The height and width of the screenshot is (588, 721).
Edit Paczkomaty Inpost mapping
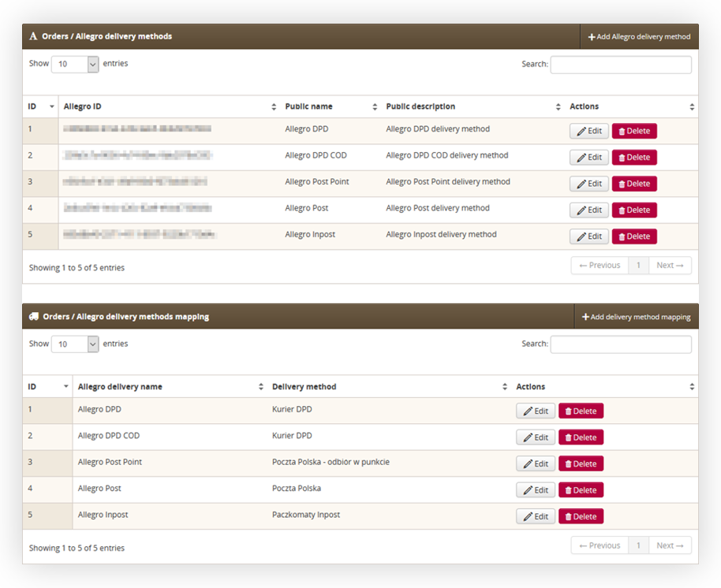[x=536, y=517]
